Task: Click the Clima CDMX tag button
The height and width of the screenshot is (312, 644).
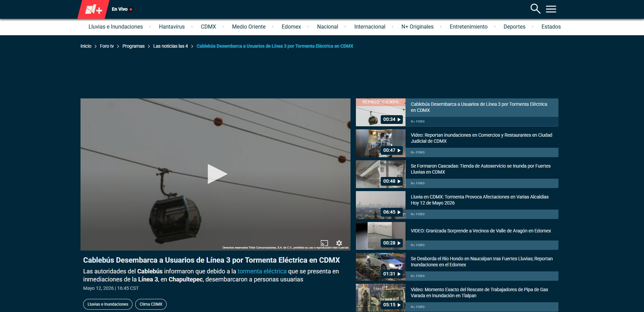Action: (151, 304)
